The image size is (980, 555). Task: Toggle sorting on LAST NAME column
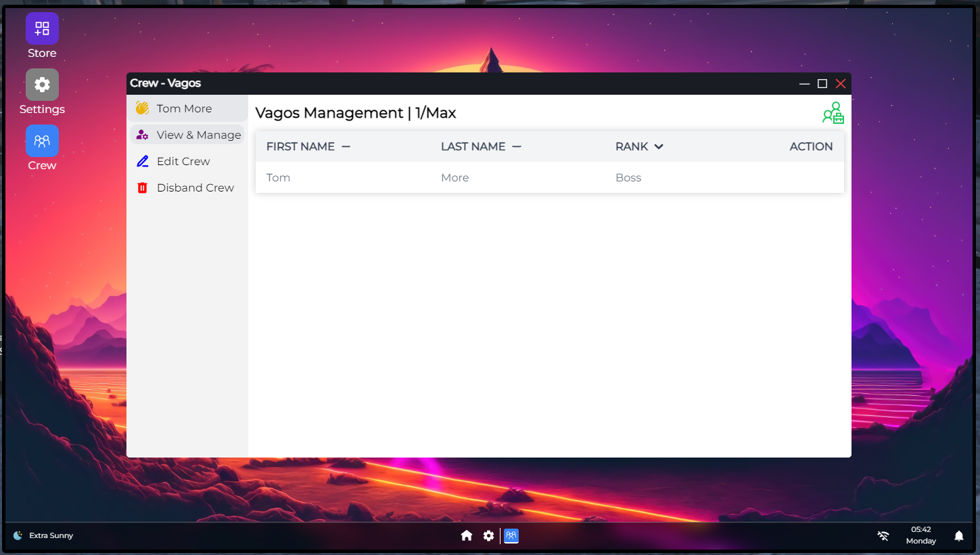(x=516, y=147)
